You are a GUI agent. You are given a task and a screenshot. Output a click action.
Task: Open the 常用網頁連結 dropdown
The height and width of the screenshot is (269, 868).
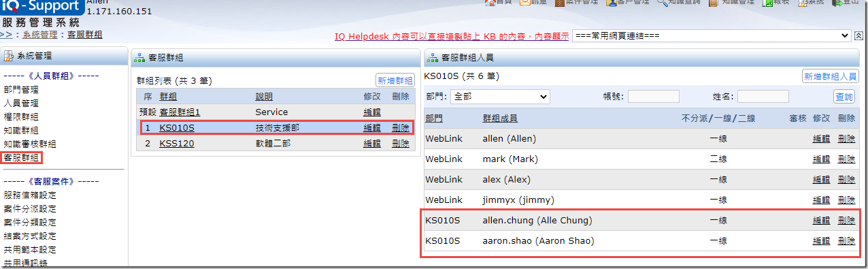click(712, 35)
